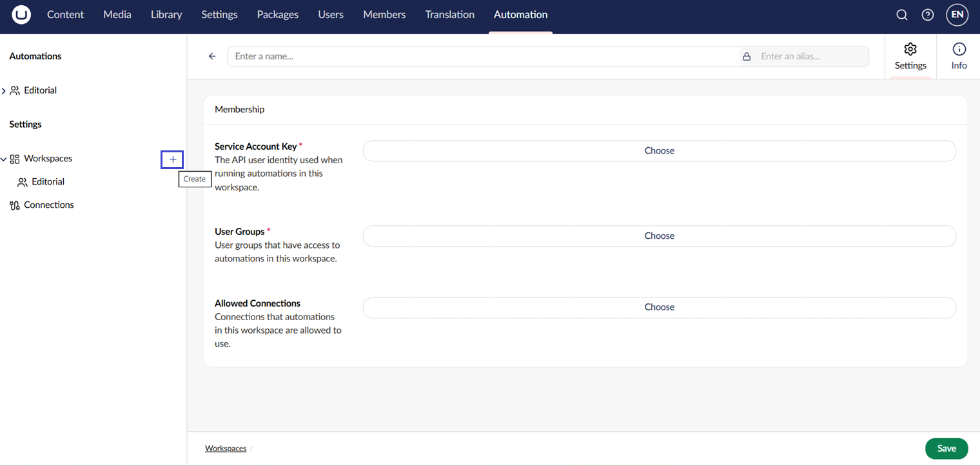The image size is (980, 466).
Task: Go to the Library section
Action: coord(166,14)
